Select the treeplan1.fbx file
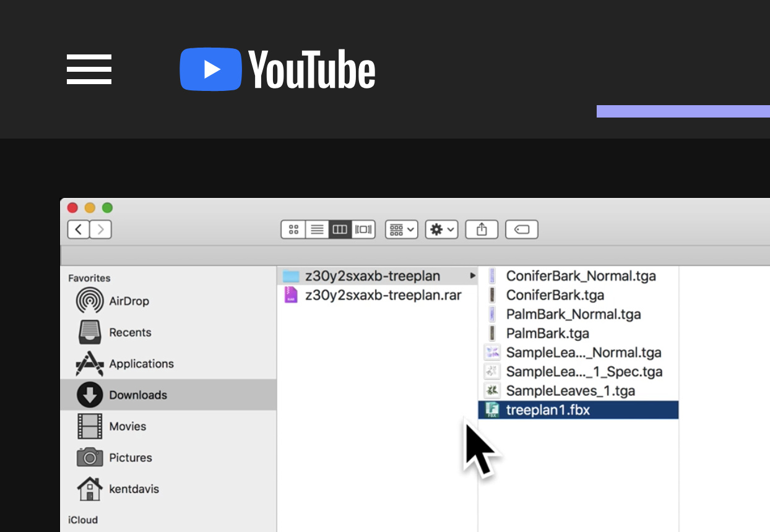770x532 pixels. pyautogui.click(x=579, y=410)
